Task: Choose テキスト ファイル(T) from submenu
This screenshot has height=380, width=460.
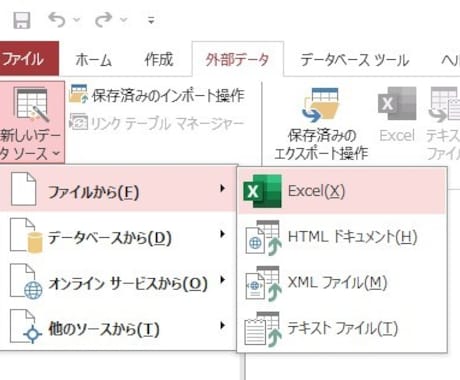Action: 342,328
